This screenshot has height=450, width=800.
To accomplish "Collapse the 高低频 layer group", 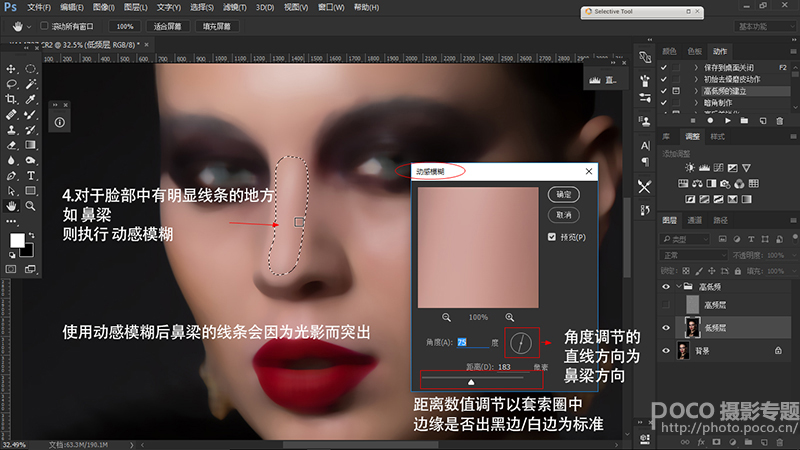I will (681, 284).
